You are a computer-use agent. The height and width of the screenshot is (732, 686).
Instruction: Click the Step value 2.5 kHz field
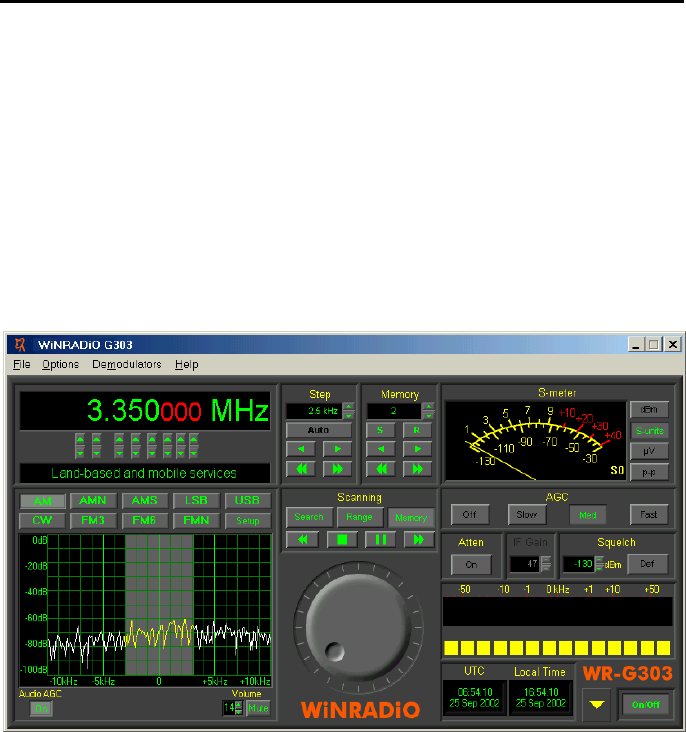pos(314,411)
